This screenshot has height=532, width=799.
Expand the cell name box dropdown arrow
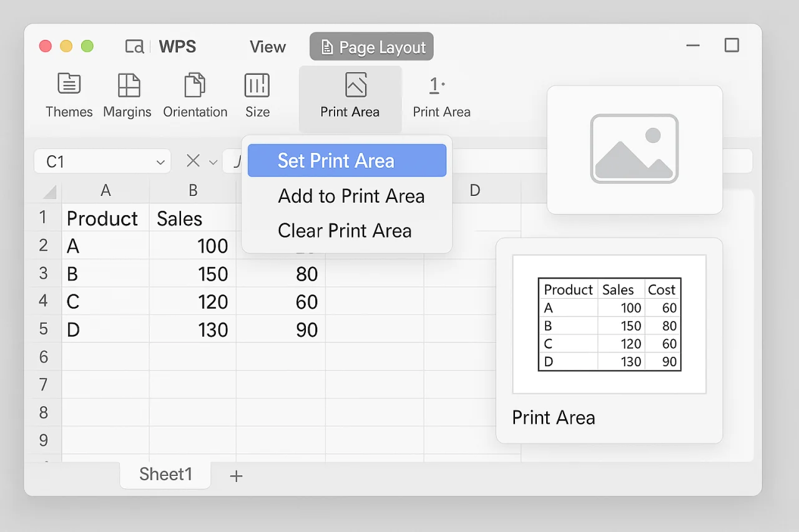pyautogui.click(x=160, y=162)
